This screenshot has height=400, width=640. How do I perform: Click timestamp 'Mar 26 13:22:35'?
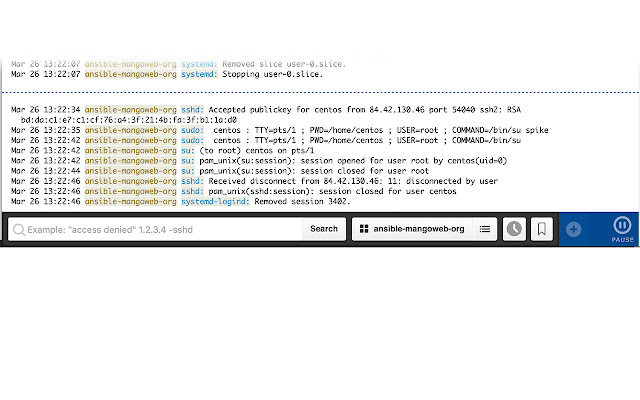pos(46,130)
